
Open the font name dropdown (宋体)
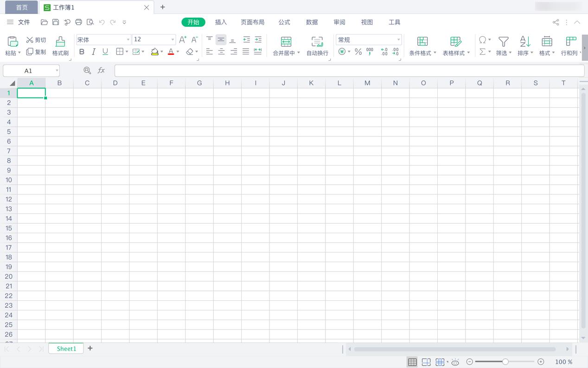(x=128, y=40)
